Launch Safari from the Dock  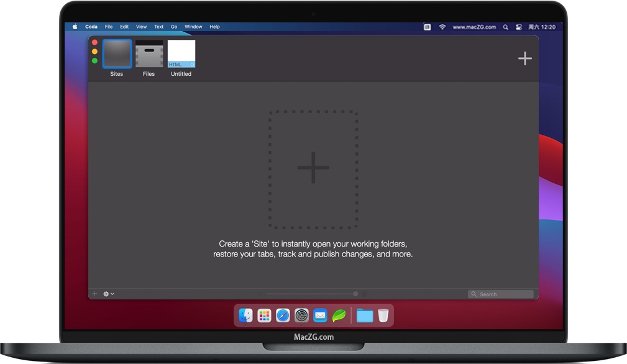point(283,316)
